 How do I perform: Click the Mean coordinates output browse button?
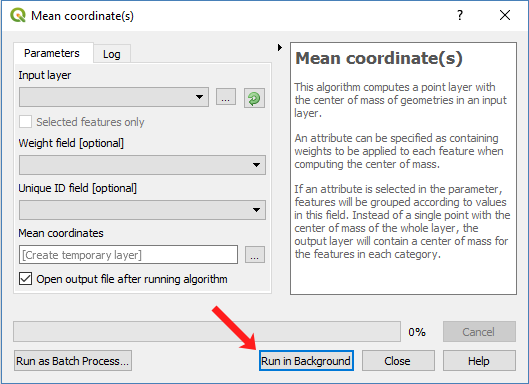point(255,255)
